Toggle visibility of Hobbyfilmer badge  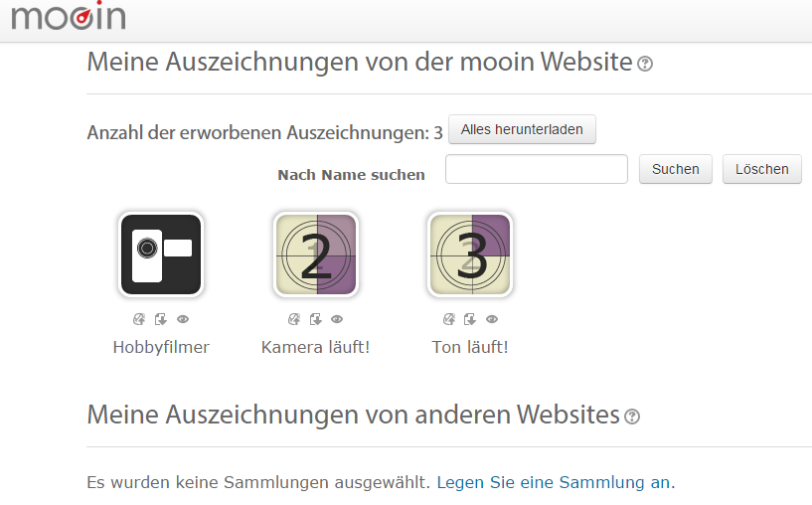(183, 319)
